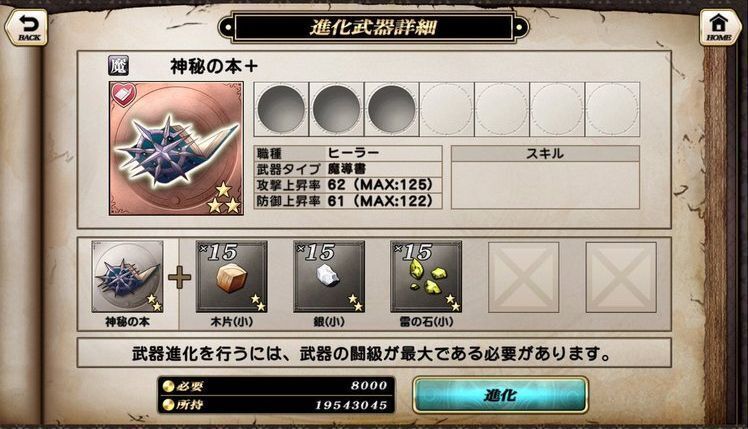Click the 進化 evolve button

[500, 395]
